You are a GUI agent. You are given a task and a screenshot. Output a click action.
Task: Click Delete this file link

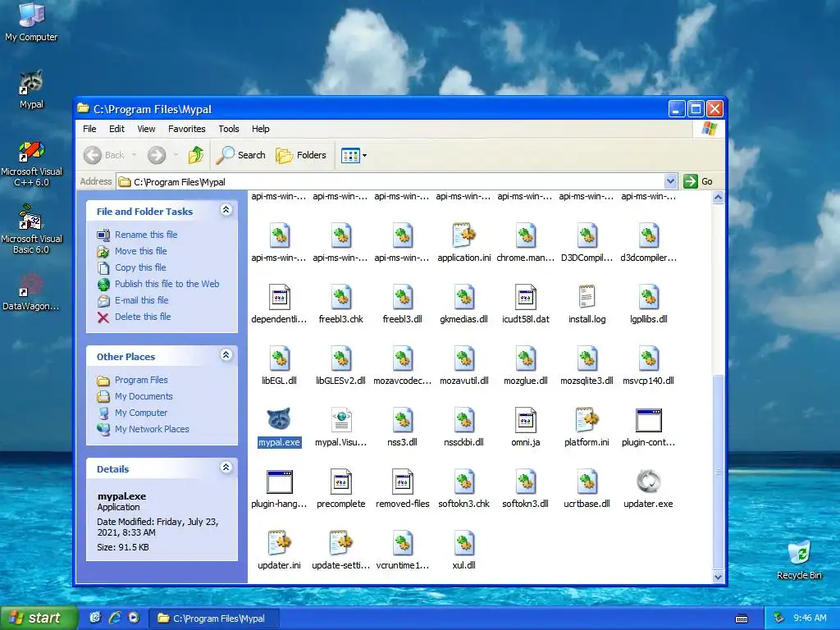[143, 317]
